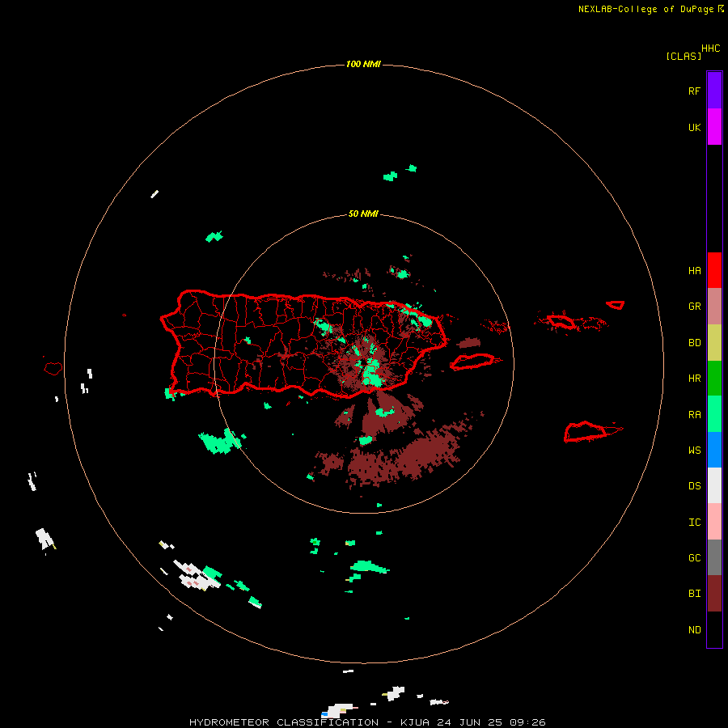
Task: Click the 'UK' legend label
Action: [x=694, y=128]
